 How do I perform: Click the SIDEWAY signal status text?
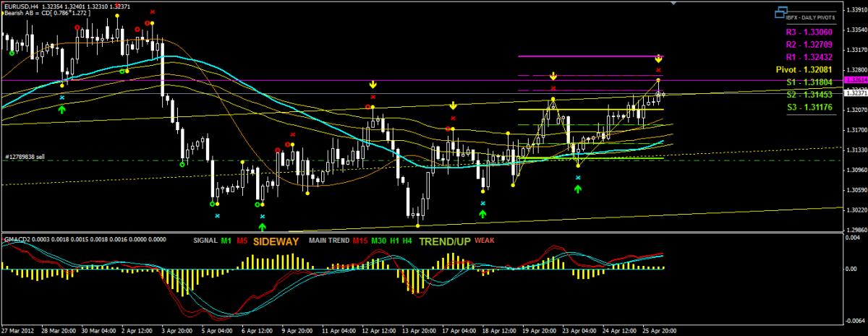pyautogui.click(x=276, y=241)
